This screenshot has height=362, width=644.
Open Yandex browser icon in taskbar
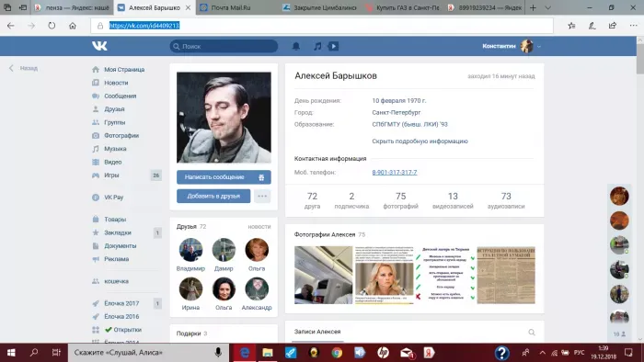[x=429, y=353]
